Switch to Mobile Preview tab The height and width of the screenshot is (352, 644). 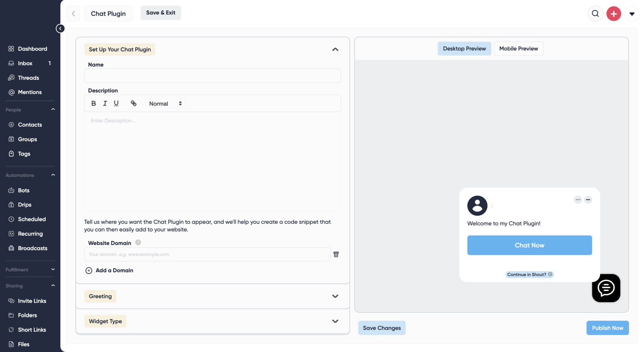click(519, 49)
